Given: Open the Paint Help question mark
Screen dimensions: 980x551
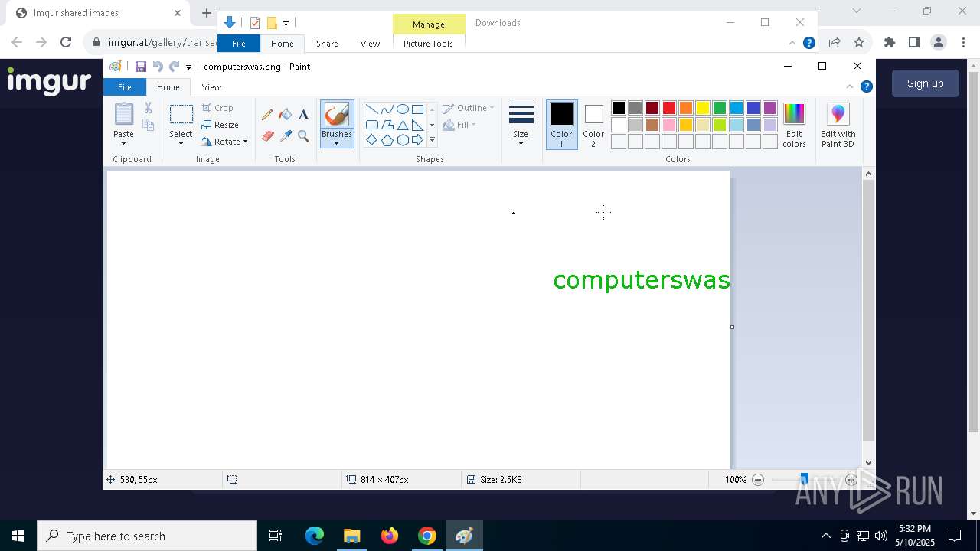Looking at the screenshot, I should coord(866,86).
